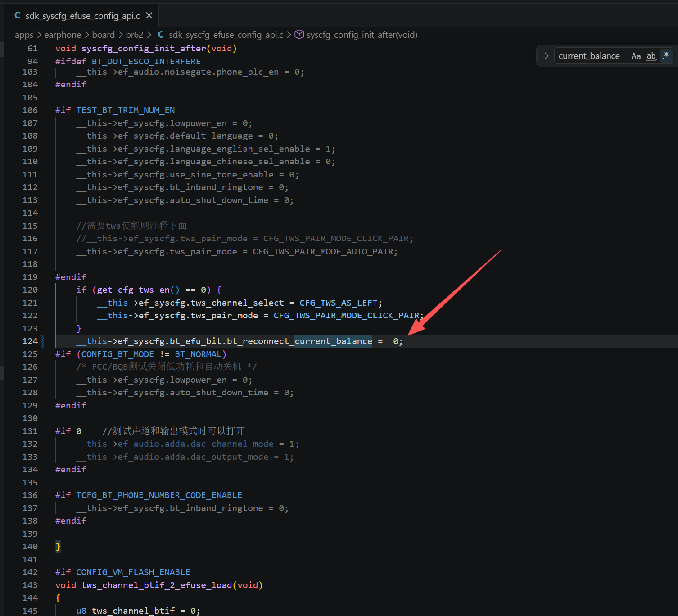Close the sdk_syscfg_efuse_config_api.c tab
This screenshot has width=678, height=616.
149,16
